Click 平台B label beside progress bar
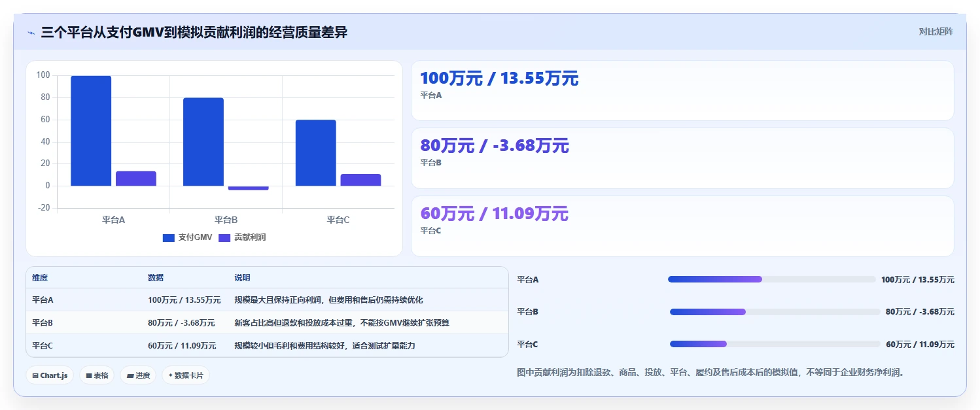980x410 pixels. 528,312
